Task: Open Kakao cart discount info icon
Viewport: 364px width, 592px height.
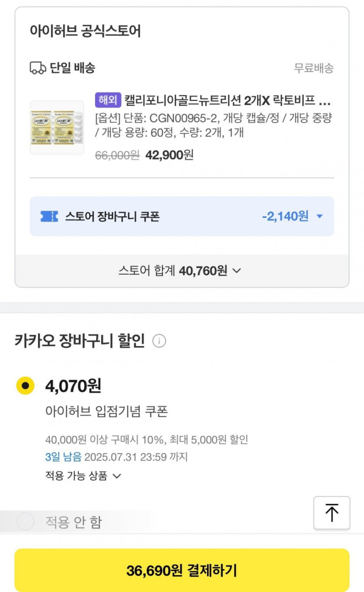Action: [x=159, y=341]
